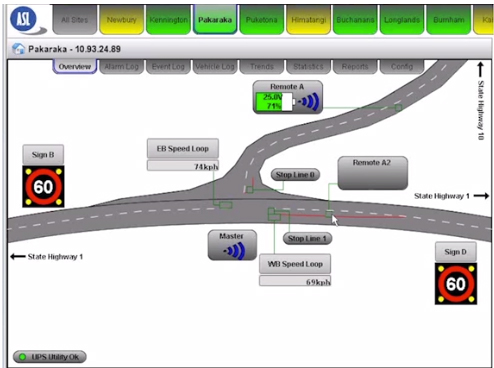Click the Remote A wireless signal icon
The image size is (494, 368).
pyautogui.click(x=309, y=101)
